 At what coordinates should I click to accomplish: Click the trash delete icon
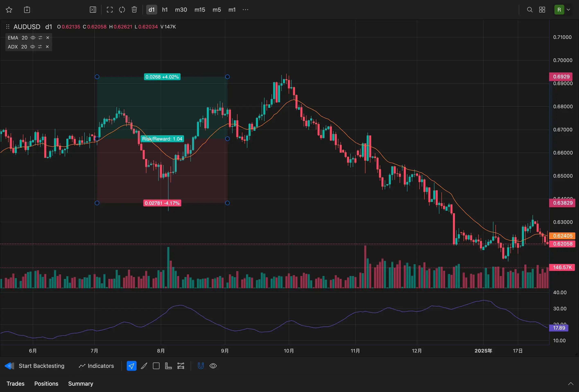tap(134, 10)
